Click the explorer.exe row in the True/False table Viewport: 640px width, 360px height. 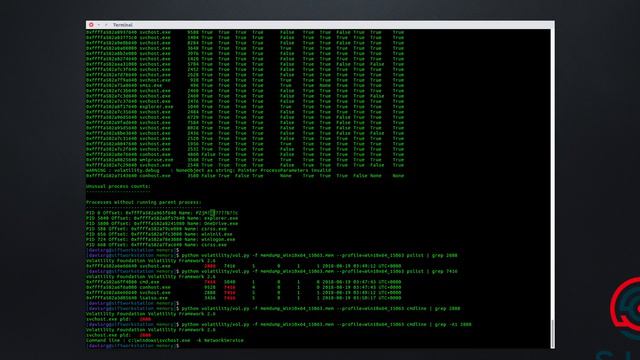pyautogui.click(x=245, y=107)
